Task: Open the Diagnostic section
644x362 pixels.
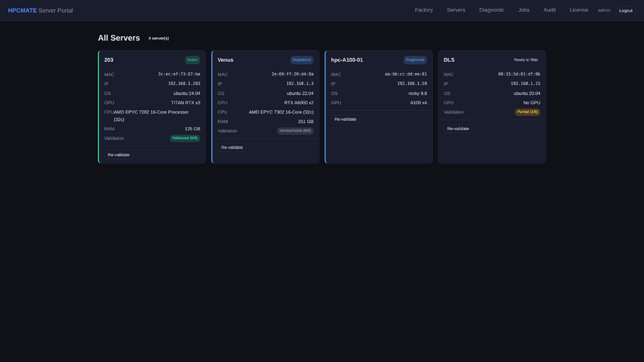Action: pos(491,10)
